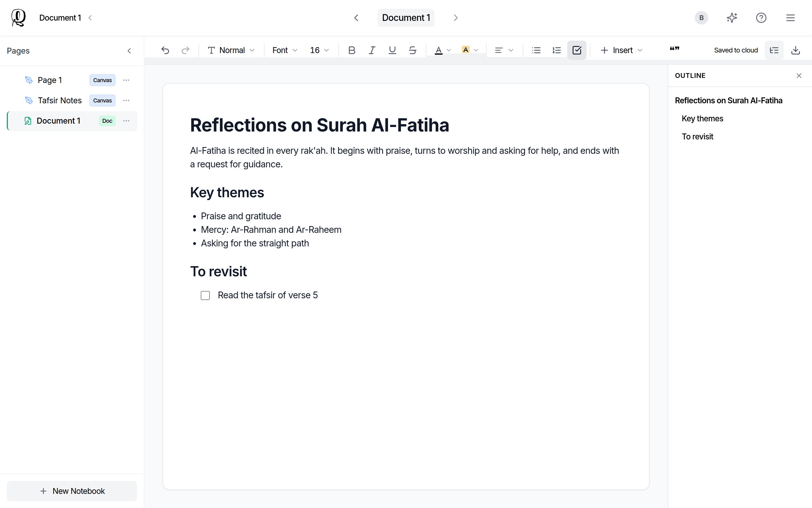Collapse the Pages sidebar
812x508 pixels.
pyautogui.click(x=129, y=51)
